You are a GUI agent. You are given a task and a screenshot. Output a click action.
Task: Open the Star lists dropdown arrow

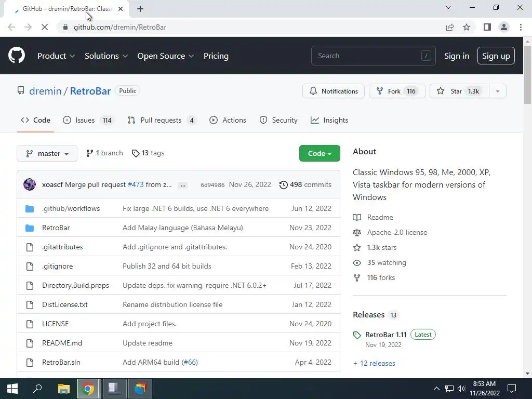click(497, 91)
